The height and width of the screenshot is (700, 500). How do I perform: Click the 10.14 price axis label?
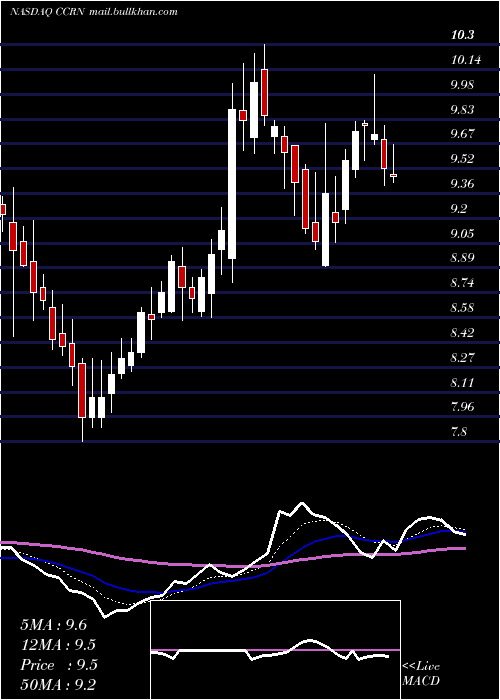point(466,59)
